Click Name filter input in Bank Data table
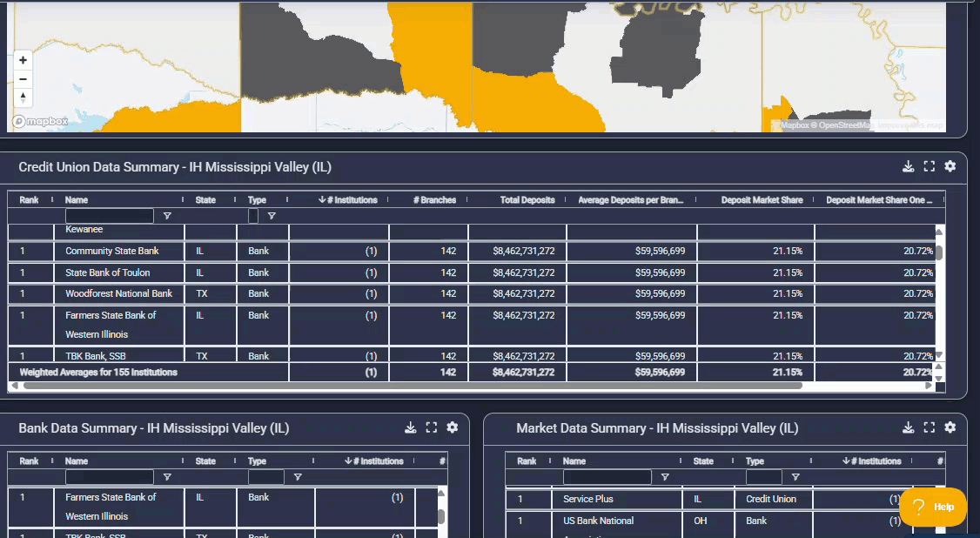980x538 pixels. 110,477
